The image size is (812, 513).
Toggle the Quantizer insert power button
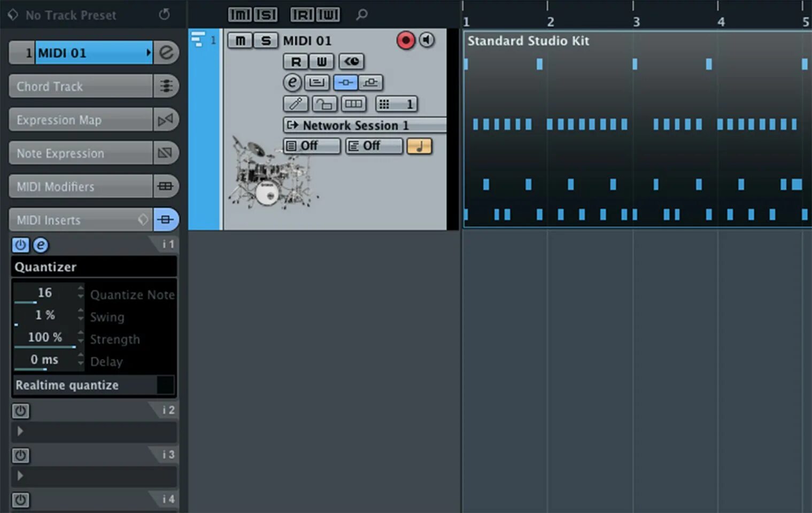tap(20, 245)
